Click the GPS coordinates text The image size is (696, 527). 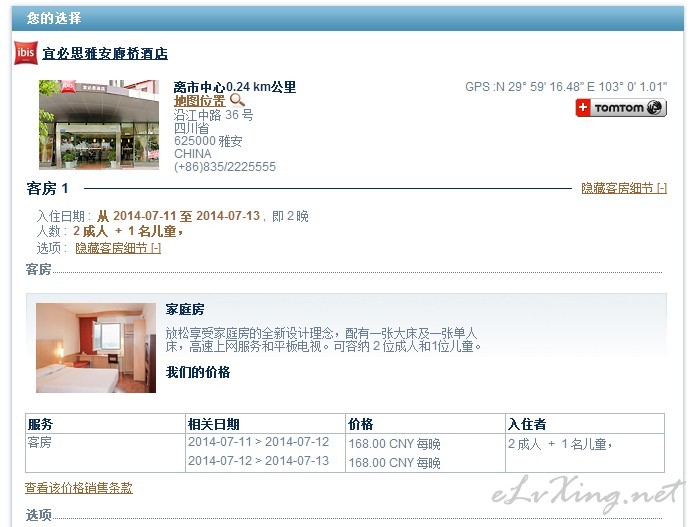tap(566, 87)
